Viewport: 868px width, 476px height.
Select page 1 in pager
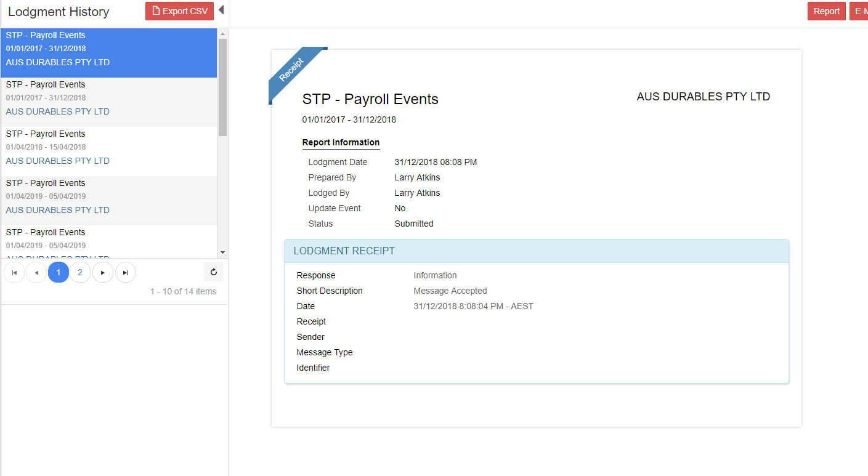coord(59,272)
